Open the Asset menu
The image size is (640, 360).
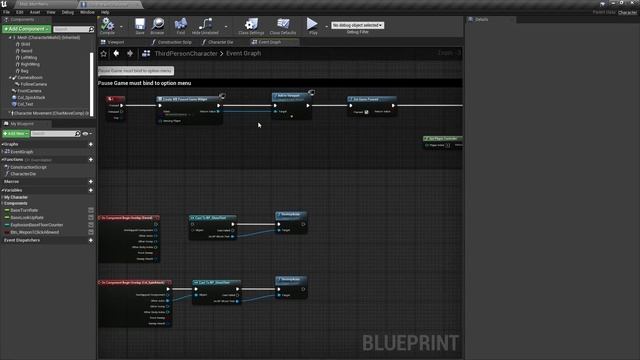(35, 12)
